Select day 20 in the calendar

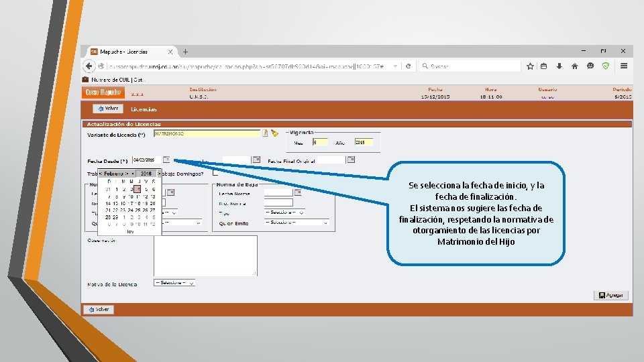click(x=152, y=203)
